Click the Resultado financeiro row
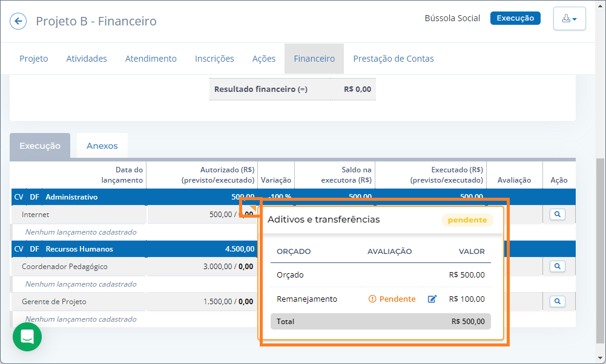Screen dimensions: 606x364 [x=292, y=89]
